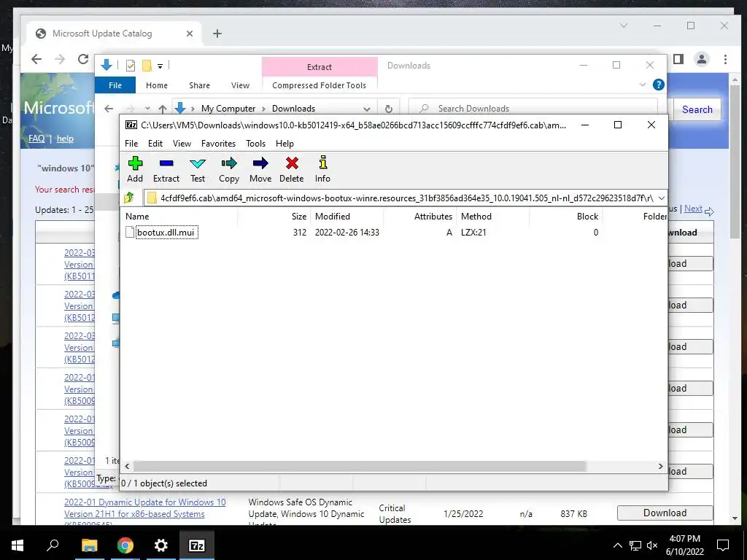The height and width of the screenshot is (560, 747).
Task: Click left arrow of 7-Zip horizontal scrollbar
Action: (x=127, y=466)
